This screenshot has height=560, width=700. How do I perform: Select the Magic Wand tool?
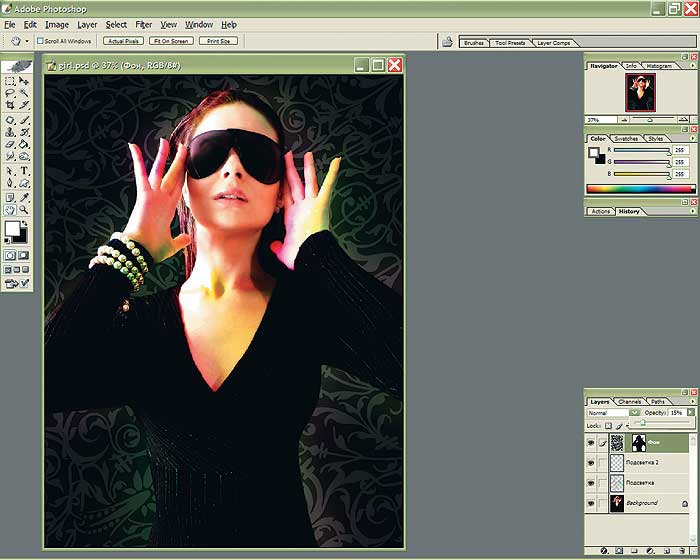(x=24, y=93)
